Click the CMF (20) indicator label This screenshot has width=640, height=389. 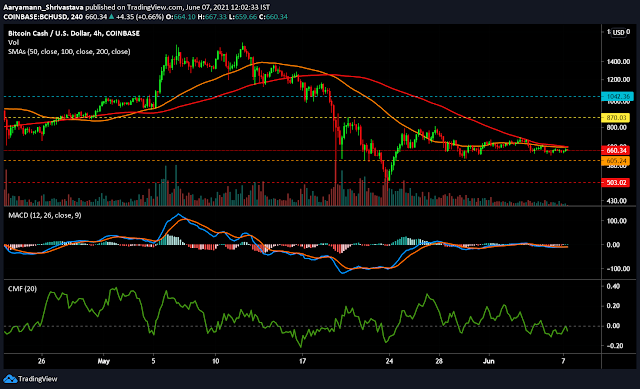click(x=22, y=289)
